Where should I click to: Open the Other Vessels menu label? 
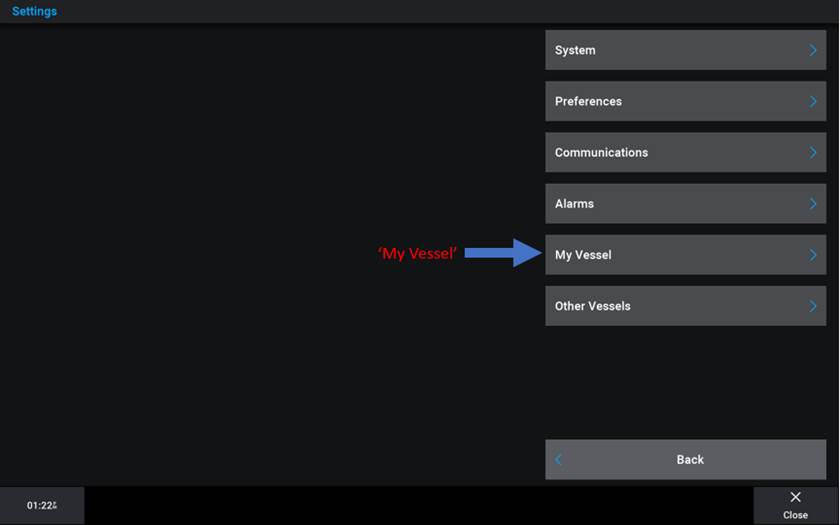click(x=592, y=306)
